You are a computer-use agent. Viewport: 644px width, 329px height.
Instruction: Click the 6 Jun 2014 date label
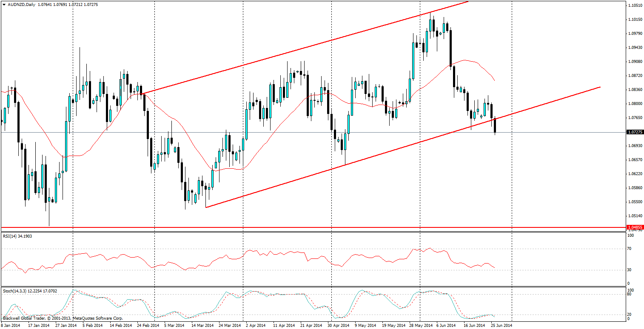coord(446,326)
